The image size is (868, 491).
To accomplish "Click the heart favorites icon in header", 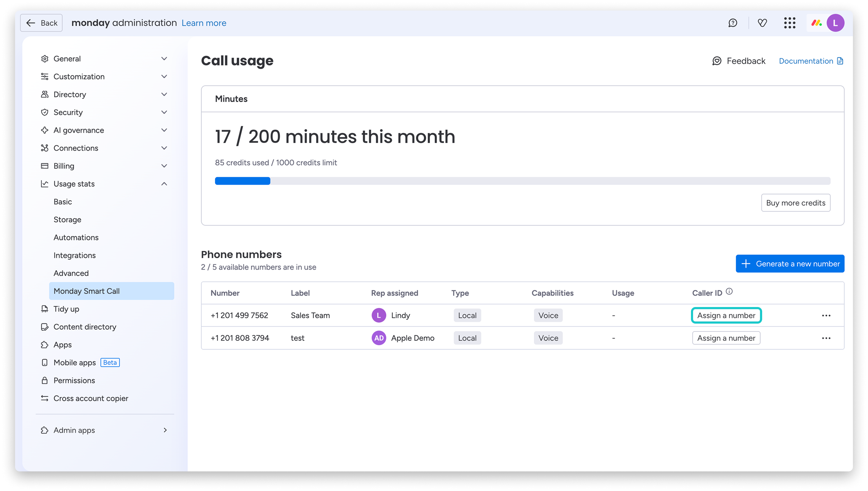I will coord(762,23).
